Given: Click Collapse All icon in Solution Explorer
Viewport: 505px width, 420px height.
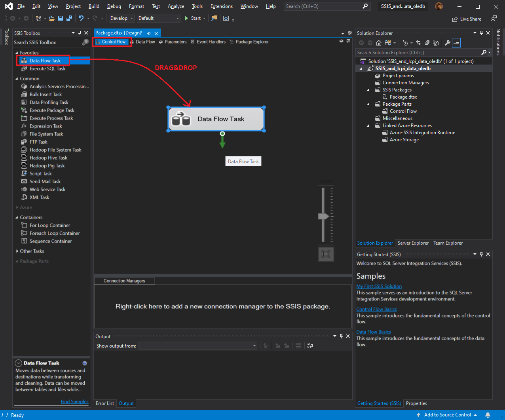Looking at the screenshot, I should [x=427, y=43].
